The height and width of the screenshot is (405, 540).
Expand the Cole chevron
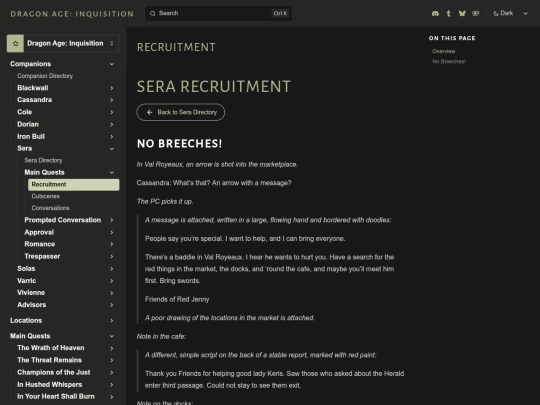tap(112, 112)
